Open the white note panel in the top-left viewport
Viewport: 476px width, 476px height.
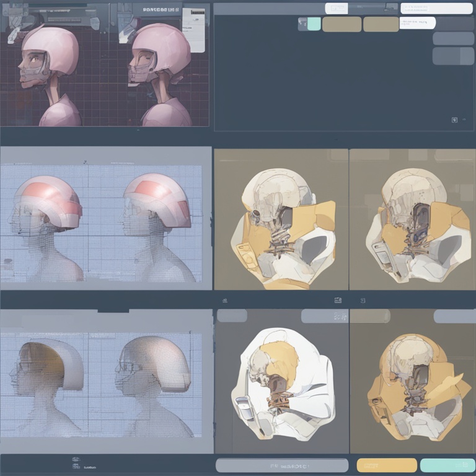pyautogui.click(x=193, y=30)
